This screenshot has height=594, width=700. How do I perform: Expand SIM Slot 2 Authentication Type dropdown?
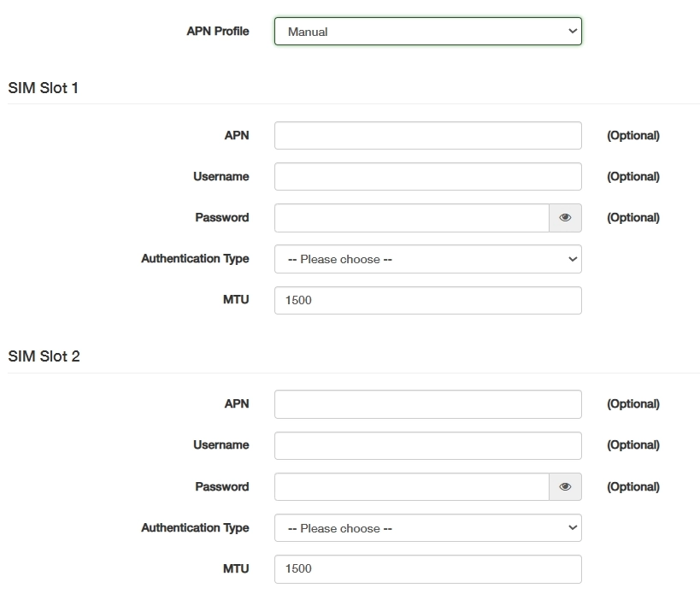tap(427, 528)
